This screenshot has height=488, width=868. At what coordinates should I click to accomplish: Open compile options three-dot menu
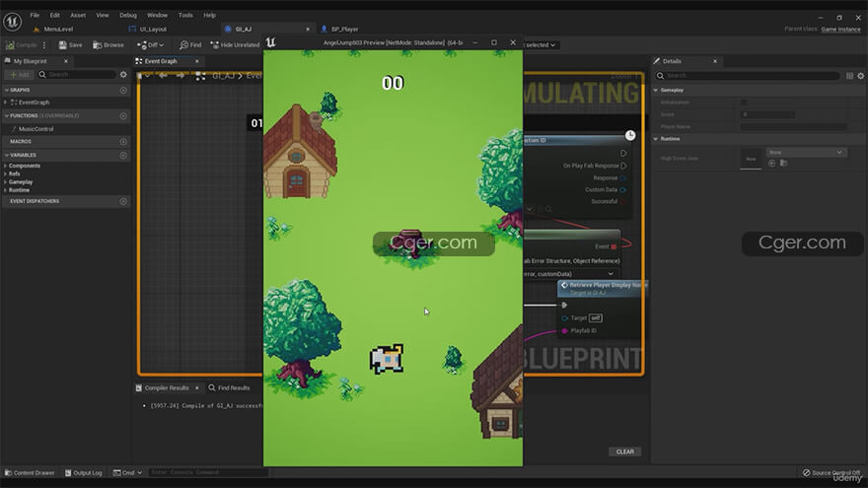click(44, 44)
